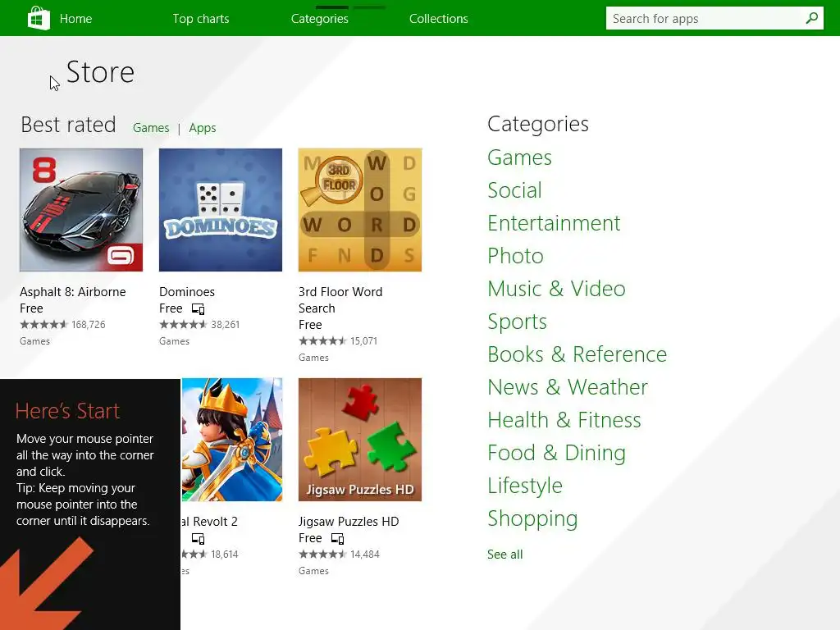Viewport: 840px width, 630px height.
Task: Click the Jigsaw Puzzles HD star rating
Action: tap(322, 555)
